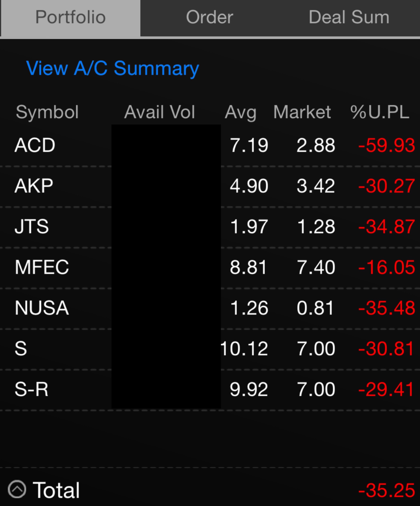420x506 pixels.
Task: Expand the Total summary chevron icon
Action: pyautogui.click(x=17, y=489)
